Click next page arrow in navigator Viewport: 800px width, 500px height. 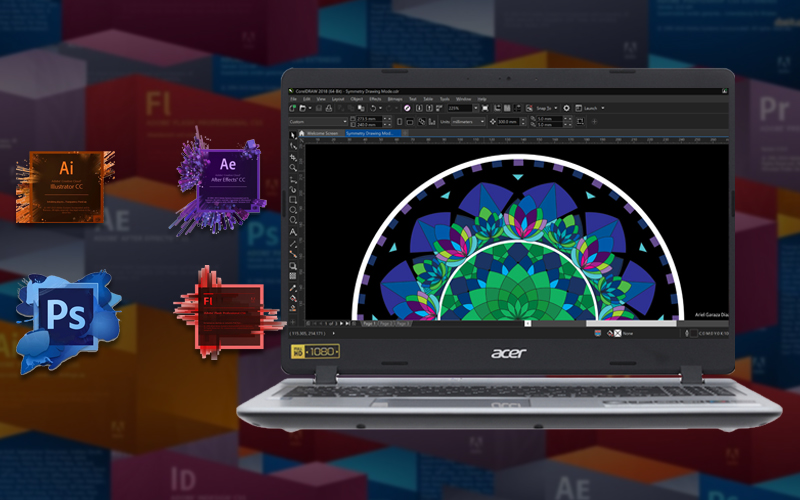coord(342,323)
